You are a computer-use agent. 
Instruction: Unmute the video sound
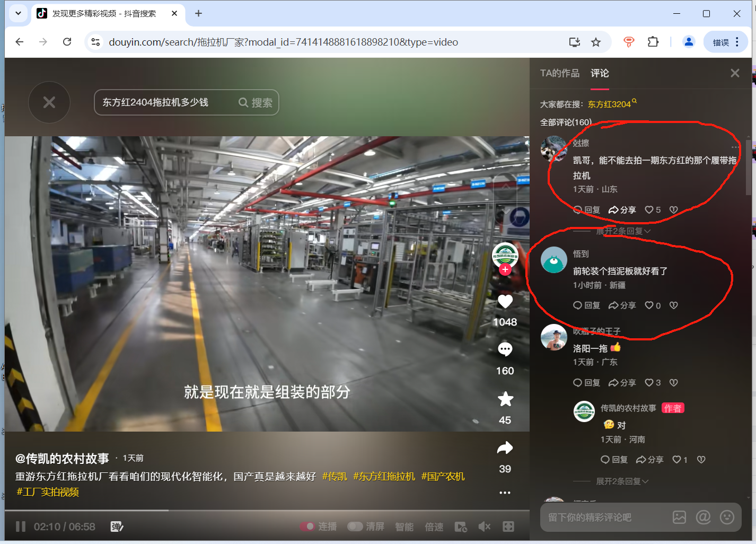click(484, 527)
